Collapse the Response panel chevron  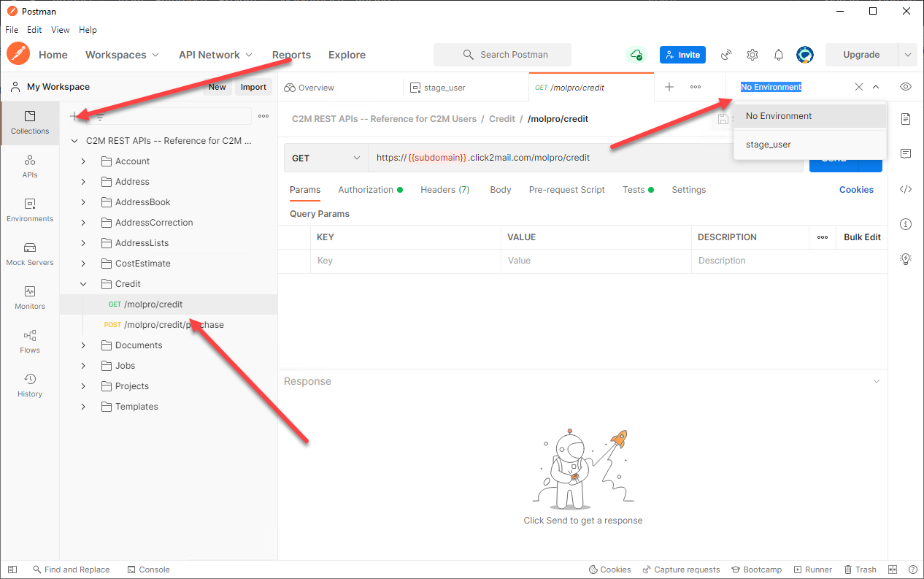click(x=877, y=381)
